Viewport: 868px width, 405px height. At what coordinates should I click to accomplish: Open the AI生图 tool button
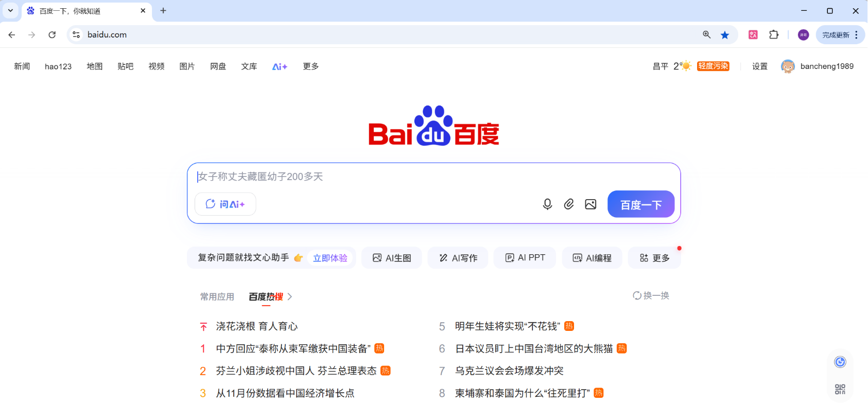pyautogui.click(x=392, y=258)
